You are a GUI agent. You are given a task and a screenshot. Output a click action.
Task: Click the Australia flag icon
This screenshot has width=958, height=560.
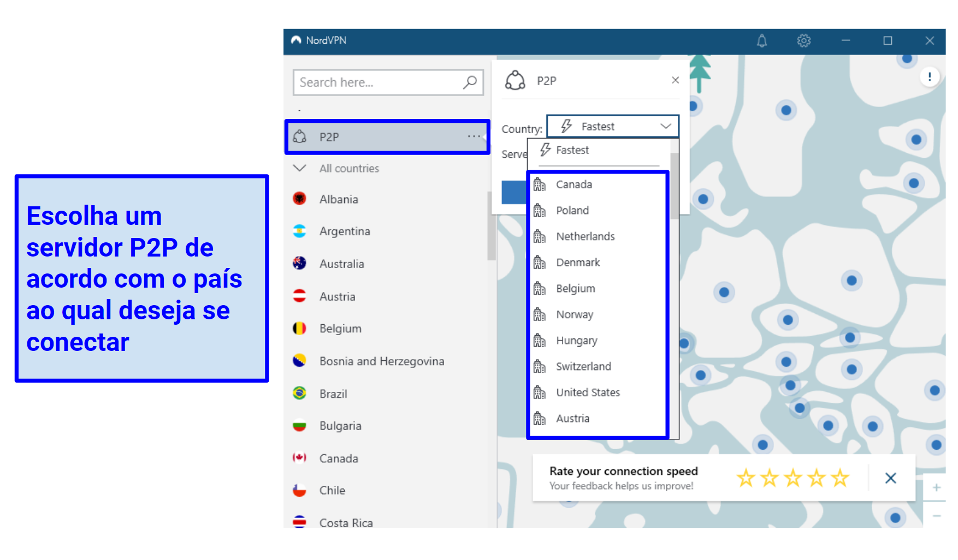coord(299,263)
